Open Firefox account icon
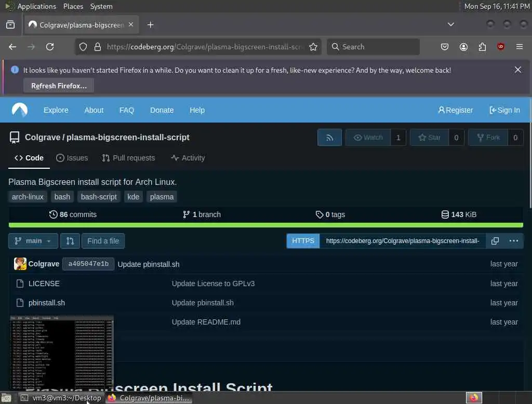Screen dimensions: 532x404 [x=463, y=47]
